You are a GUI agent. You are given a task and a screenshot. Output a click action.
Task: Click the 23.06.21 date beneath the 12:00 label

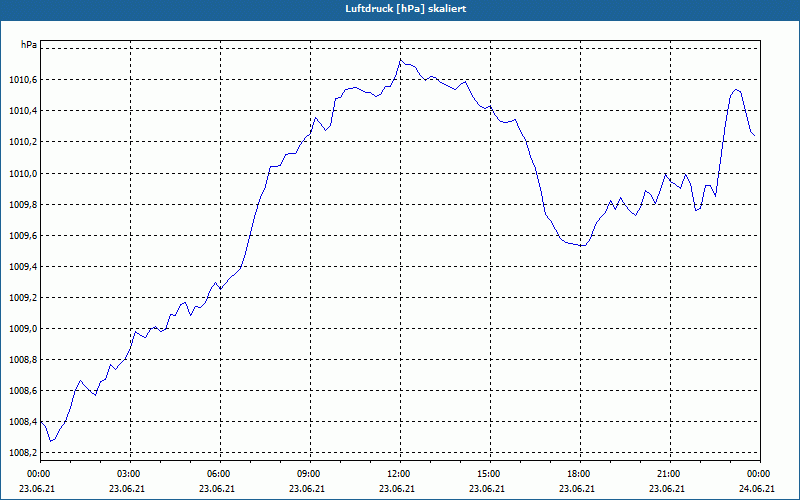(397, 489)
